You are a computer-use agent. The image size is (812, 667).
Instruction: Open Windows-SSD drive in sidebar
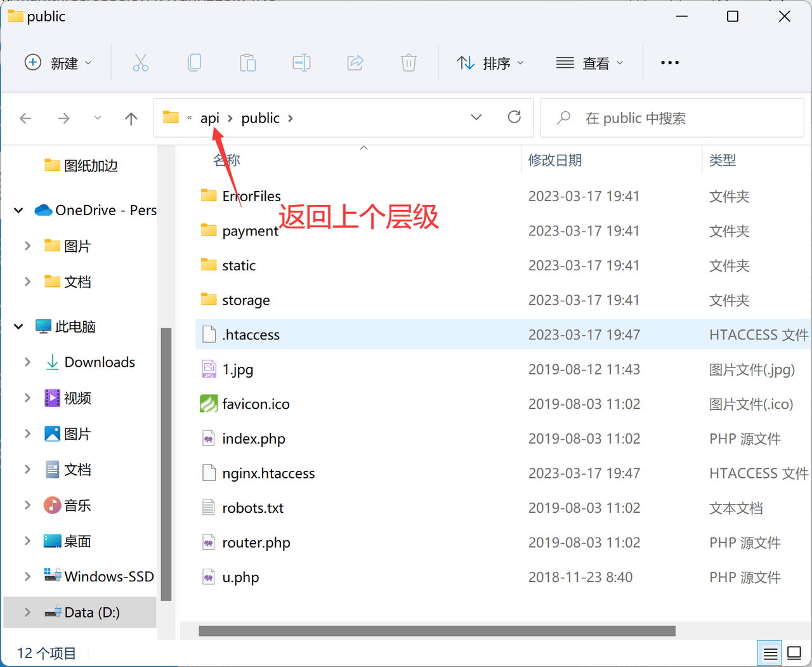point(99,576)
